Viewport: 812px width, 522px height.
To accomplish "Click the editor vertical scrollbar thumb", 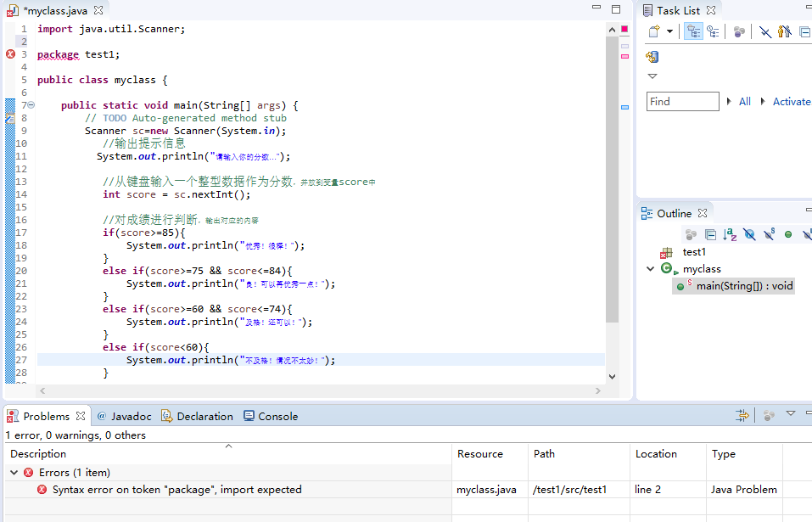I will (x=612, y=180).
